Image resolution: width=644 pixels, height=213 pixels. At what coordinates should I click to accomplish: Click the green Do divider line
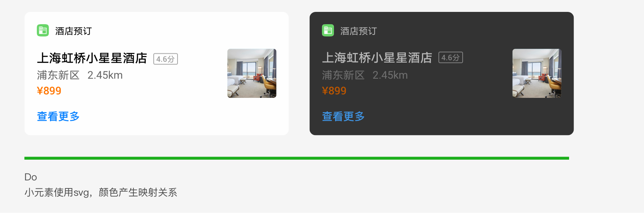[x=297, y=158]
